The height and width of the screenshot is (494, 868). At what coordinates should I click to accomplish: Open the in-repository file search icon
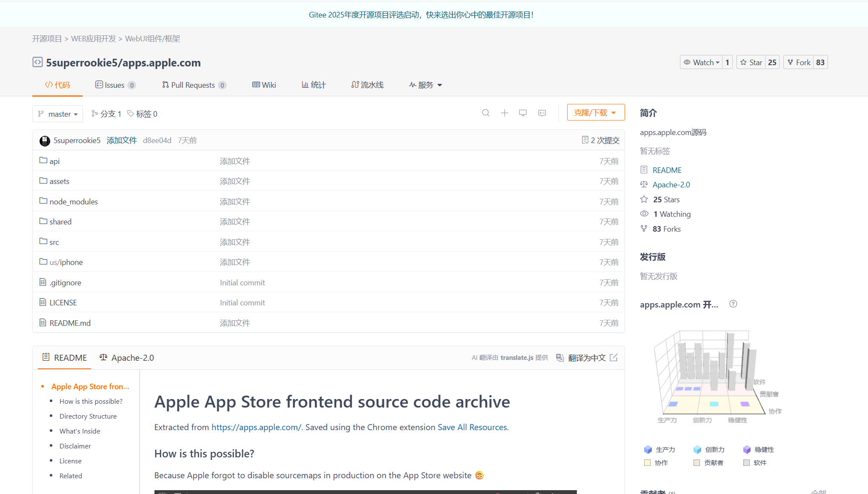point(485,113)
